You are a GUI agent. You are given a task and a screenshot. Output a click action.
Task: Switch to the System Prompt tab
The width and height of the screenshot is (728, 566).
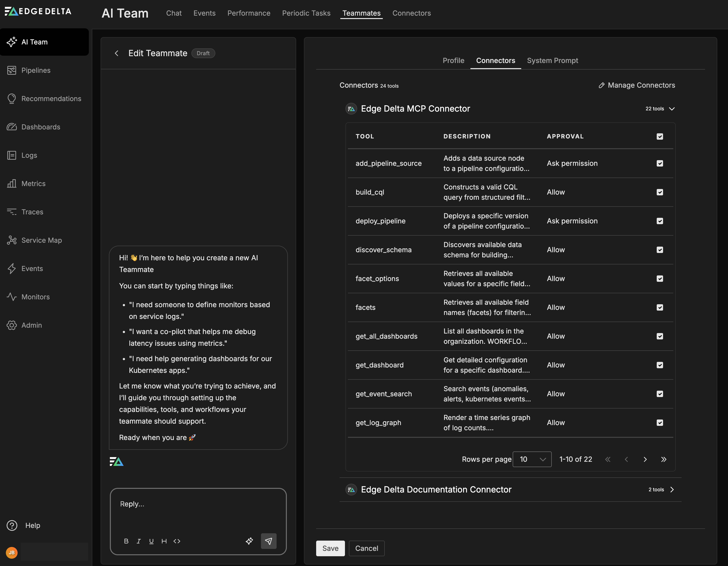tap(552, 60)
